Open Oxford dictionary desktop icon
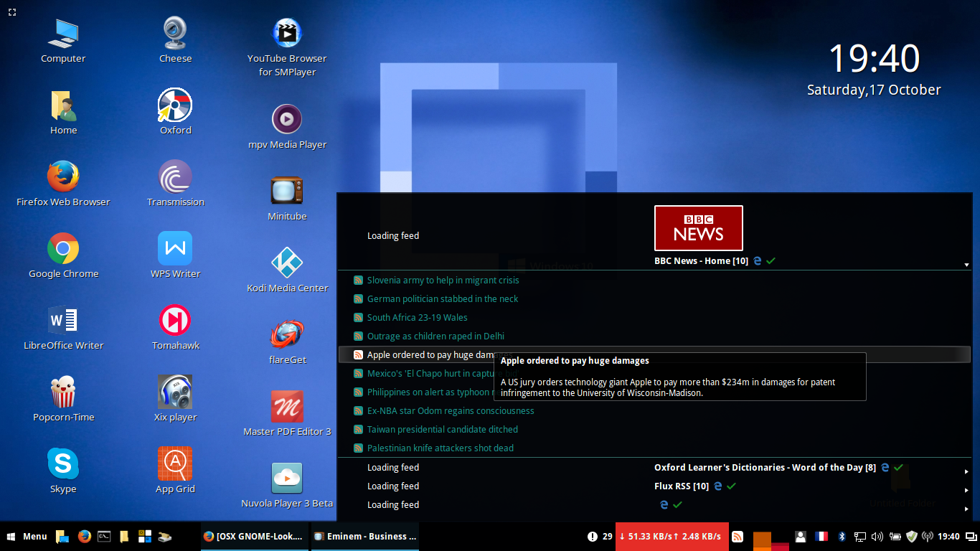The height and width of the screenshot is (551, 980). [175, 113]
